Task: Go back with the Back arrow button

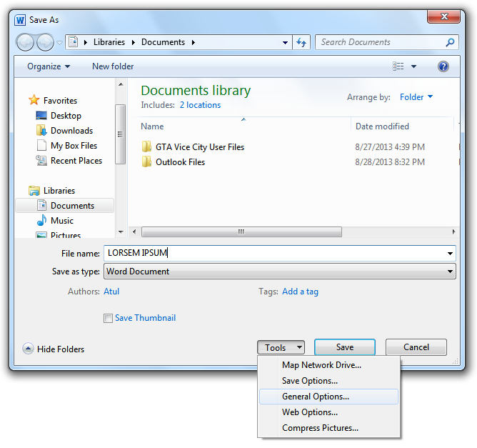Action: (x=25, y=42)
